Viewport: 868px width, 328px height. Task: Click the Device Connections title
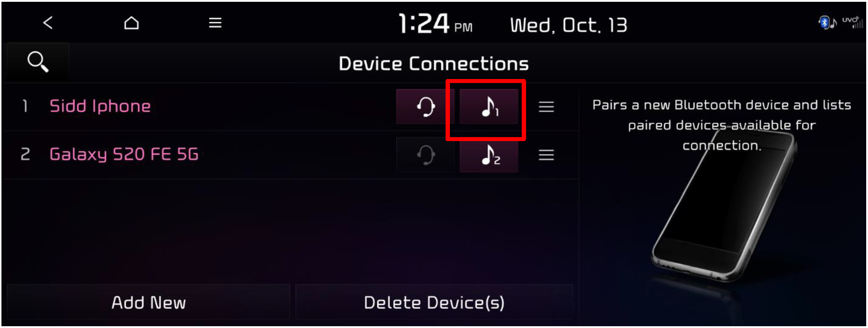[434, 64]
